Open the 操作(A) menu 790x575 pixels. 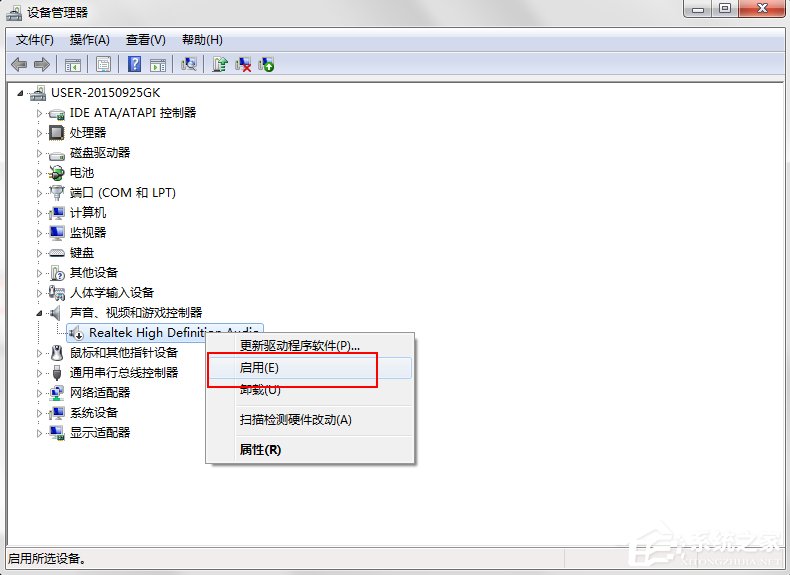(x=89, y=40)
